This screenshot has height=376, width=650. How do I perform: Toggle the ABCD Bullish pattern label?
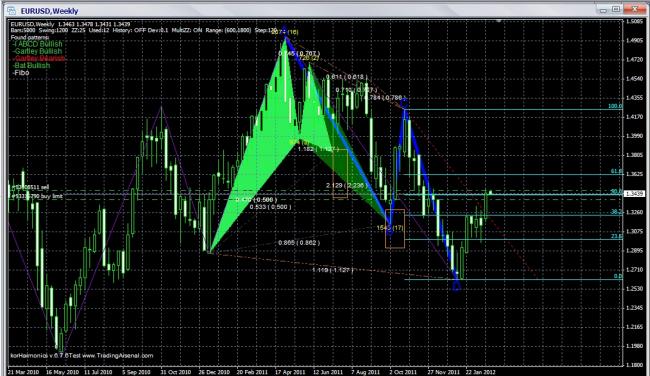(37, 44)
